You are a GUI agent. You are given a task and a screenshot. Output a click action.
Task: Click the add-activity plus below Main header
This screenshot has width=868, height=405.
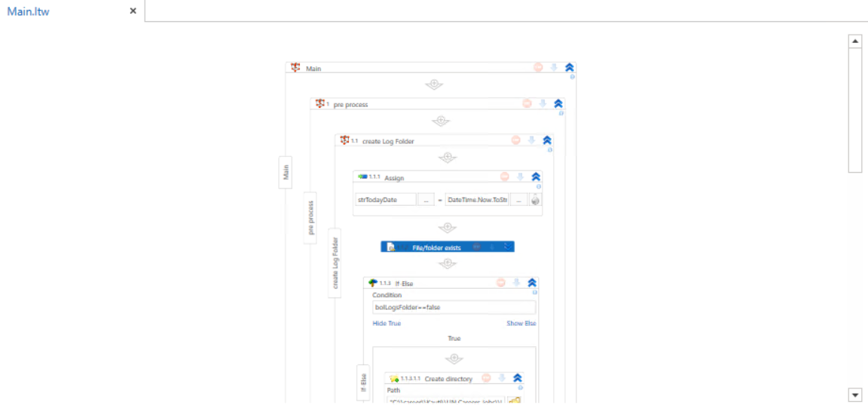[433, 84]
